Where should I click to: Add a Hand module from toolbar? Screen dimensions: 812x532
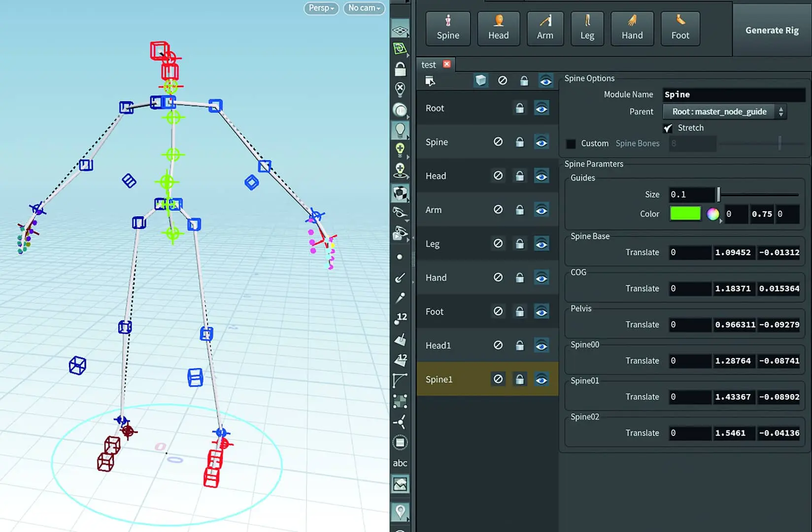[x=632, y=29]
